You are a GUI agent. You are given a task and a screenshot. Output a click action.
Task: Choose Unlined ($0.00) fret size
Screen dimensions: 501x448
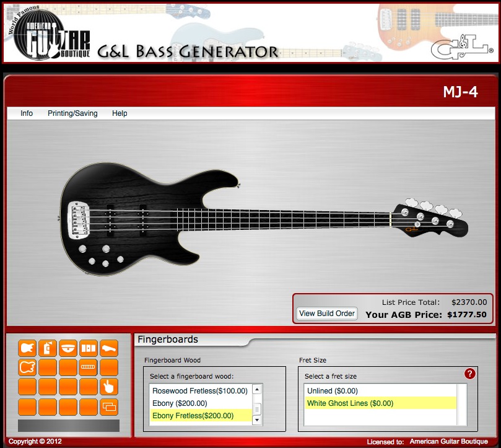(x=380, y=391)
